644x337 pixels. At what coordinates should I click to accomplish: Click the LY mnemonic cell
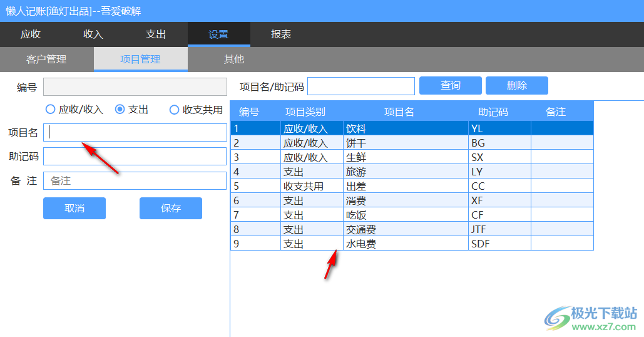pos(499,172)
